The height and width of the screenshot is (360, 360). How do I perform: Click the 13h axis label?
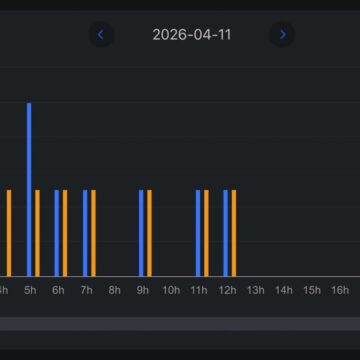pyautogui.click(x=255, y=290)
